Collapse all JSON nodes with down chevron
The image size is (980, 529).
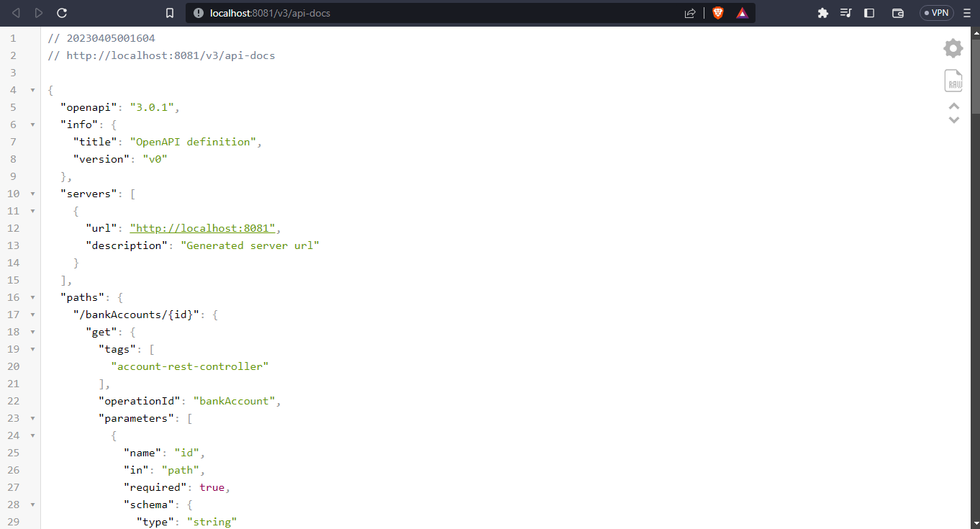(954, 121)
